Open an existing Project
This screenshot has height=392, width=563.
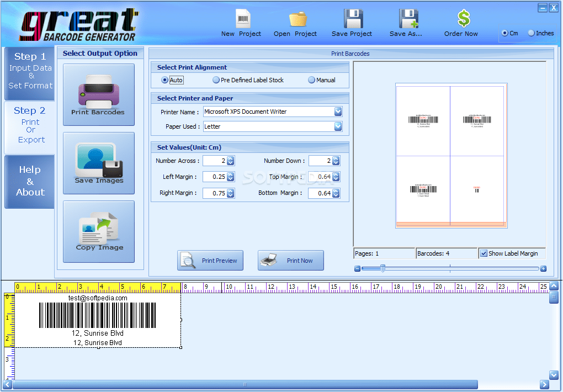tap(297, 22)
